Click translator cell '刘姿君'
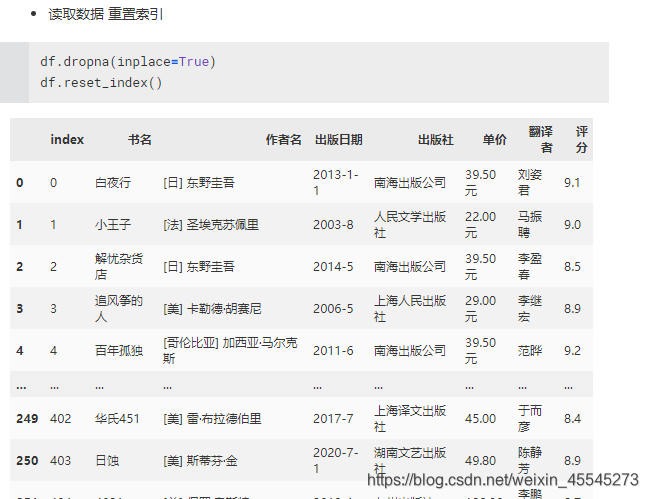This screenshot has width=649, height=499. (530, 182)
